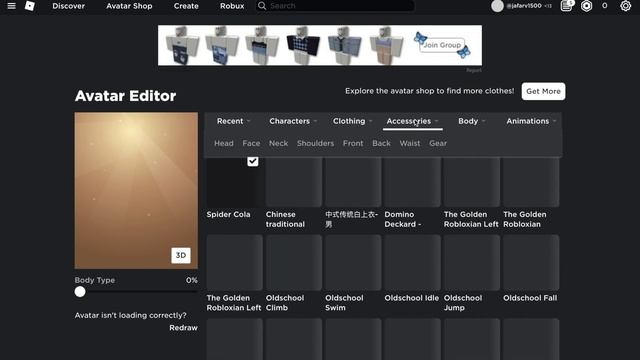Expand the Body dropdown tab
Image resolution: width=640 pixels, height=360 pixels.
(x=471, y=121)
